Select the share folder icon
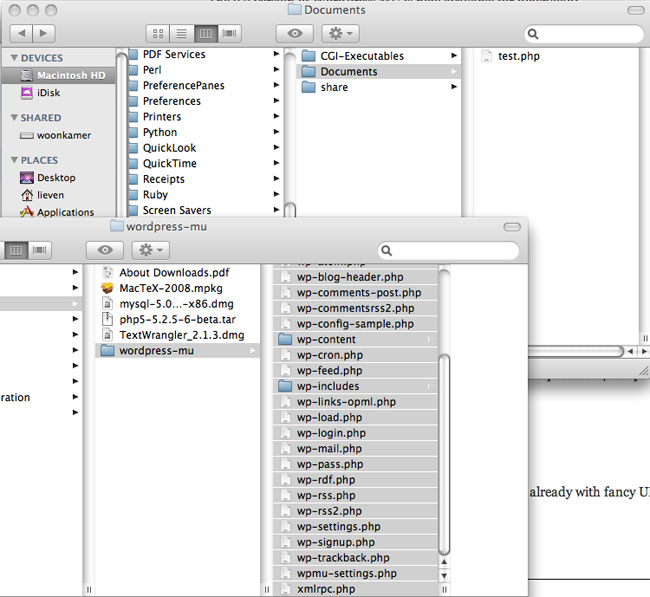The image size is (650, 597). [x=308, y=87]
